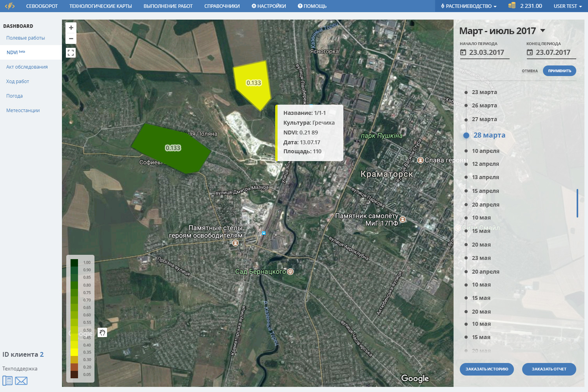This screenshot has width=588, height=392.
Task: Click the 1.00 darkest green legend swatch
Action: 74,263
